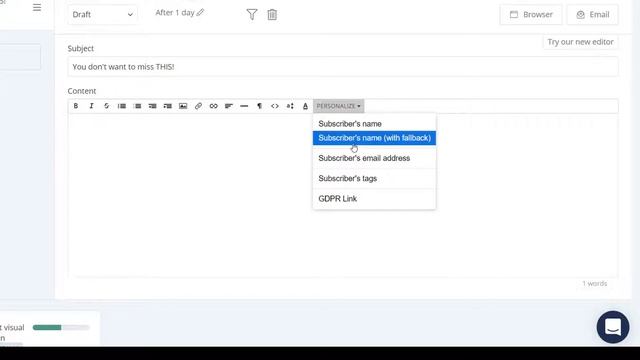
Task: Delete this email with trash icon
Action: 272,15
